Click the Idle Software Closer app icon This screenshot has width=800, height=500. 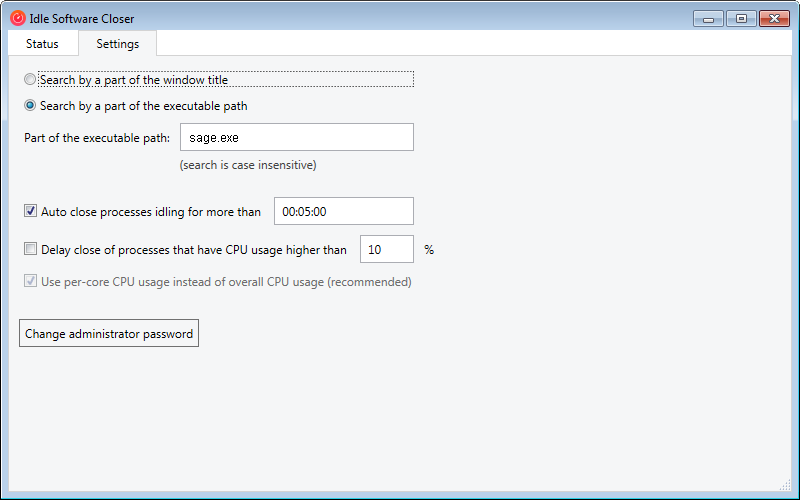click(x=18, y=18)
